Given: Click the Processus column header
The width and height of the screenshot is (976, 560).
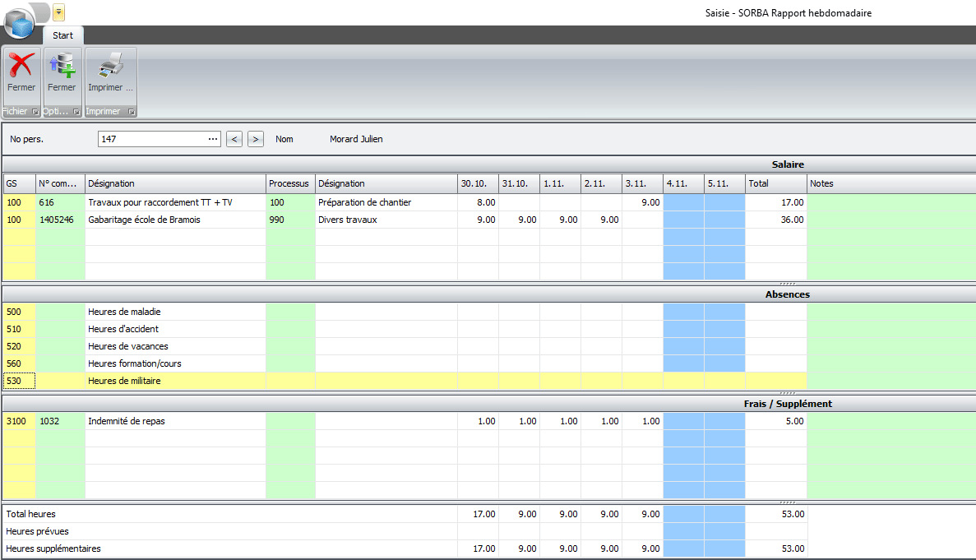Looking at the screenshot, I should (x=291, y=183).
